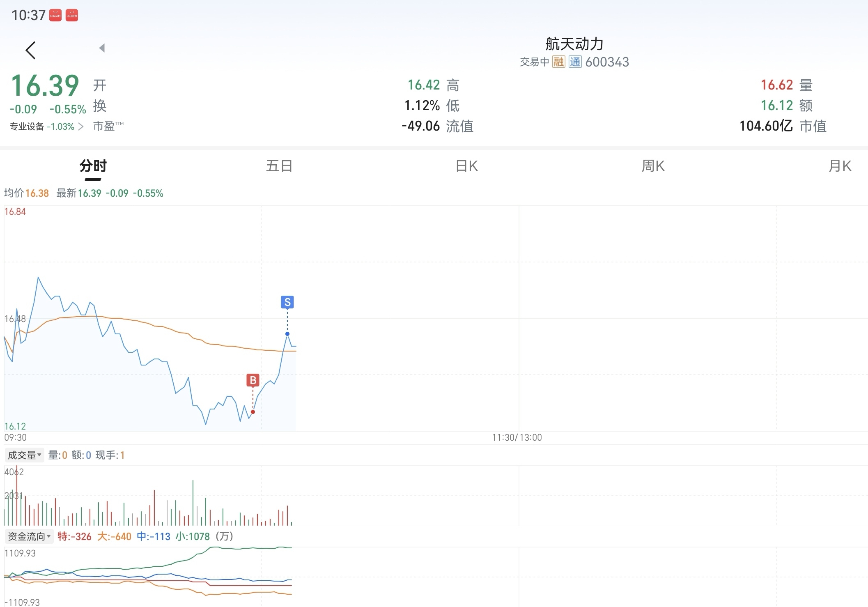
Task: Switch to the 五日 tab
Action: click(x=279, y=166)
